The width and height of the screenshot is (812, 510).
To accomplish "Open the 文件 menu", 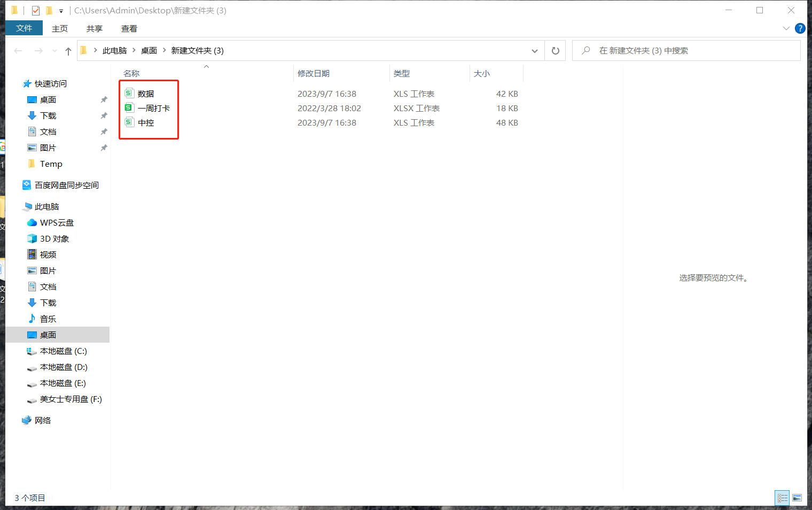I will click(24, 28).
